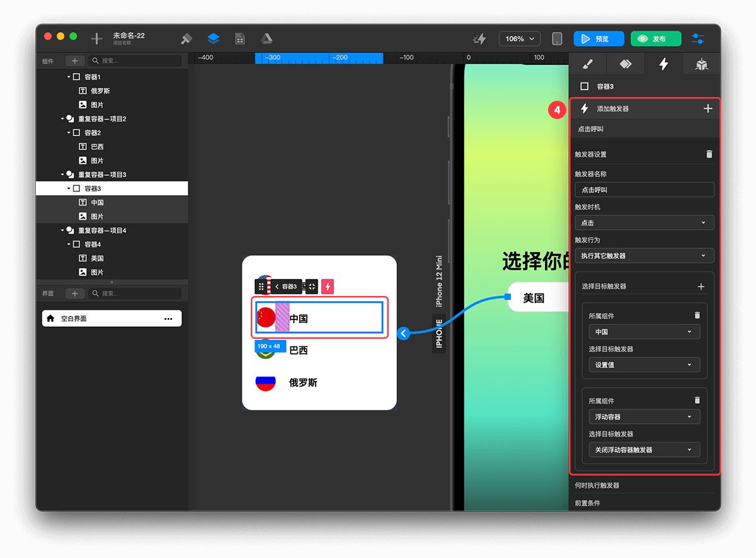The width and height of the screenshot is (756, 558).
Task: Click the grid drag handle on canvas toolbar
Action: [x=261, y=287]
